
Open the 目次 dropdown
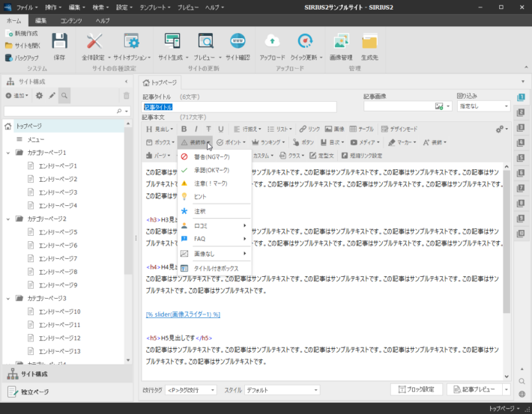tap(333, 142)
